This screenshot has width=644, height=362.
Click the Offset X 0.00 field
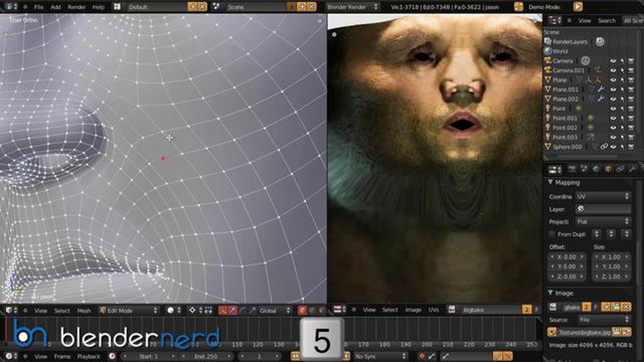click(x=566, y=257)
